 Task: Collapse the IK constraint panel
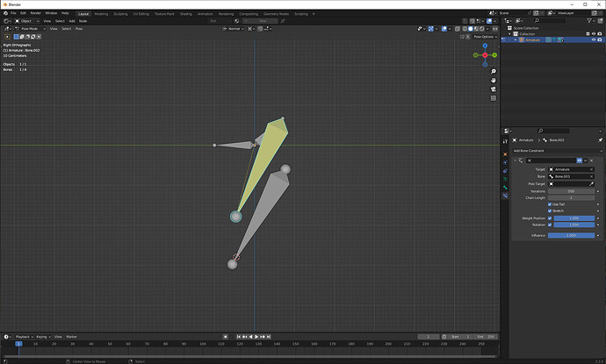(516, 161)
